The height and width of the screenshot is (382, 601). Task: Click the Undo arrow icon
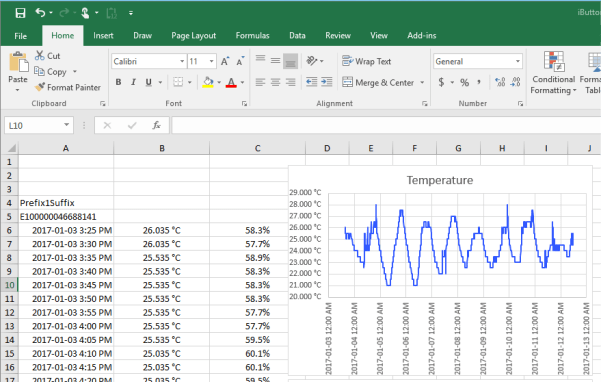pyautogui.click(x=40, y=13)
